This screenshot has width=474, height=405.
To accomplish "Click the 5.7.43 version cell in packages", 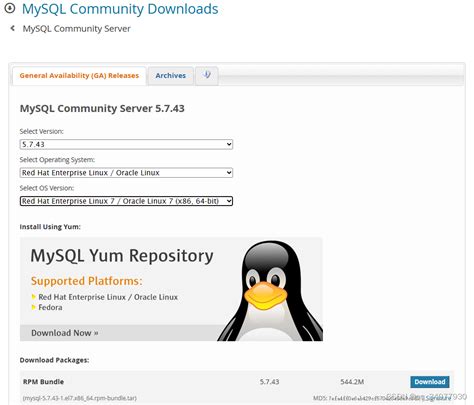I will 269,382.
